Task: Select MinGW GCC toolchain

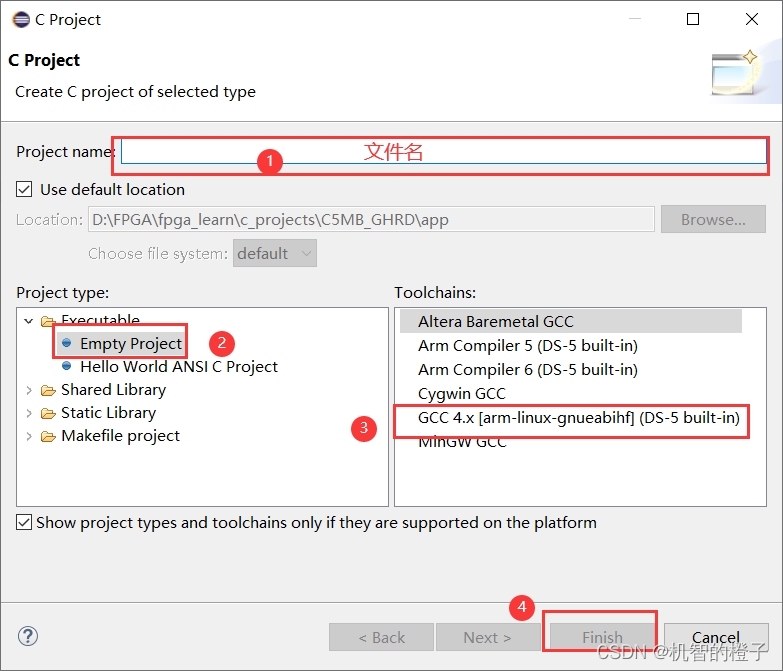Action: click(462, 442)
